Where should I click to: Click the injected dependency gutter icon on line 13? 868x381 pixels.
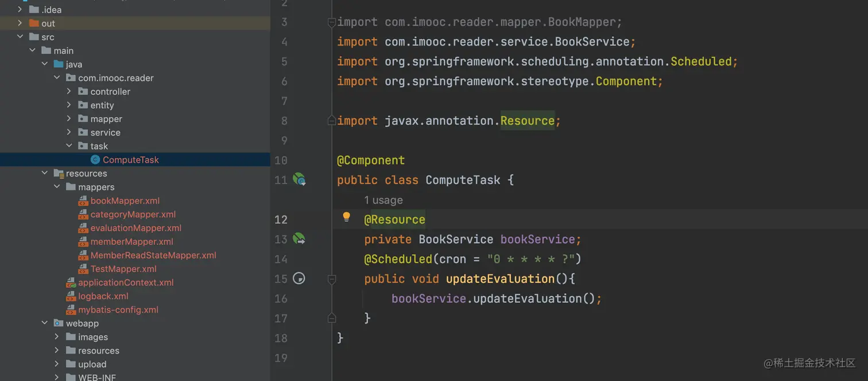(299, 238)
